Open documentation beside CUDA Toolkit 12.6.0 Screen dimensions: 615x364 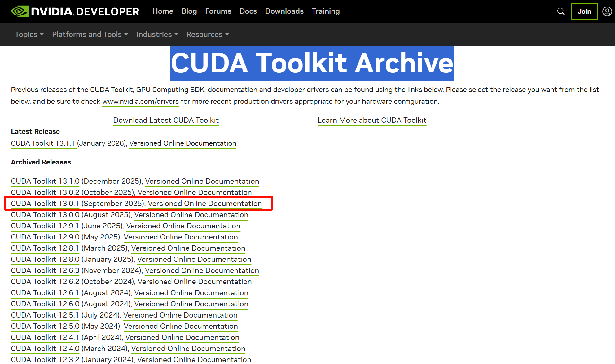pos(191,304)
